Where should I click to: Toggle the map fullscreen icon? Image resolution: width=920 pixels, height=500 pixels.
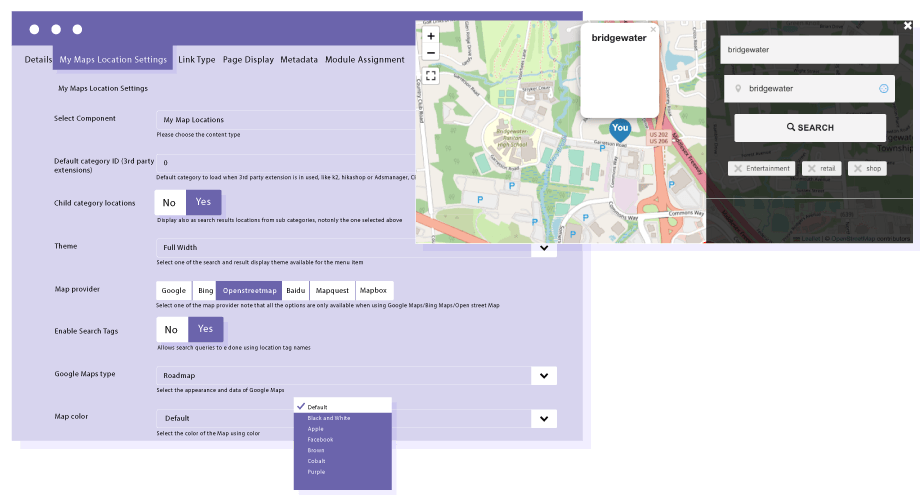pyautogui.click(x=431, y=75)
